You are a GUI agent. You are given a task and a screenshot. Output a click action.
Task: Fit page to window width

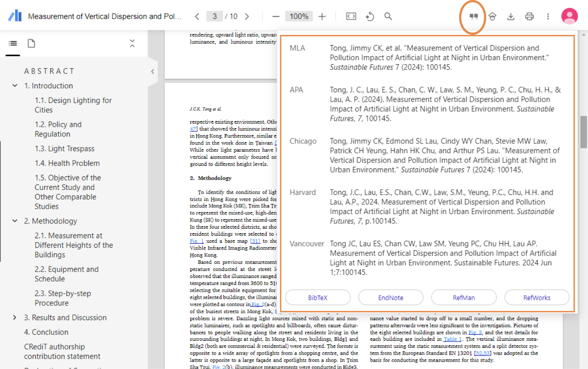tap(351, 16)
